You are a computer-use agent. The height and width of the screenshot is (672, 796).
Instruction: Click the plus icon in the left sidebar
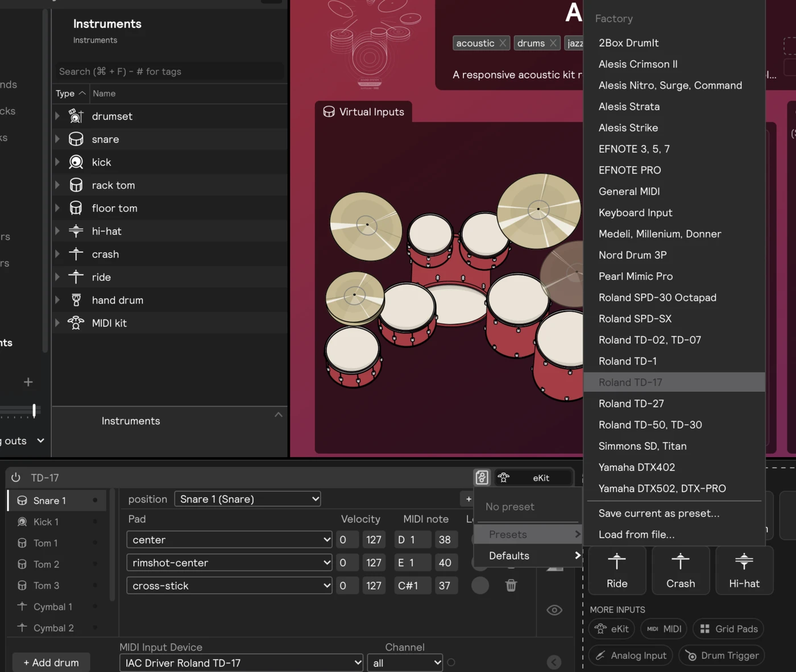coord(28,382)
